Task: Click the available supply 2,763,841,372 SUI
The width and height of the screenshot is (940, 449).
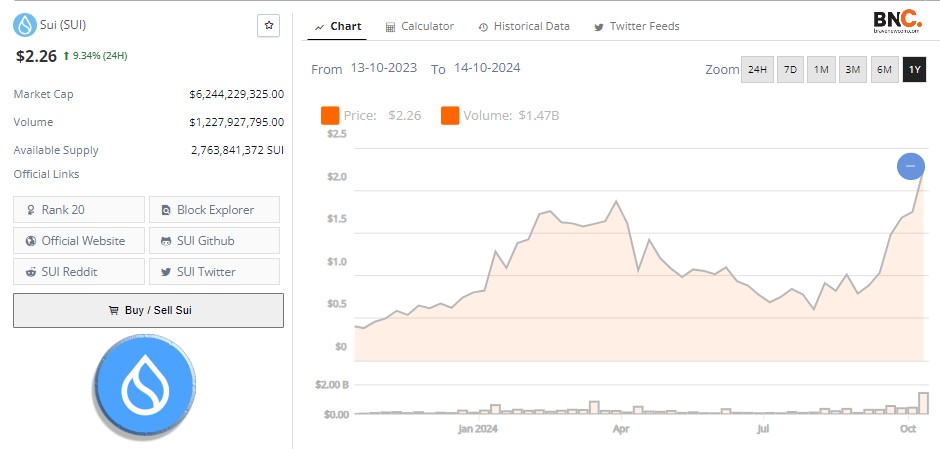Action: [x=237, y=150]
